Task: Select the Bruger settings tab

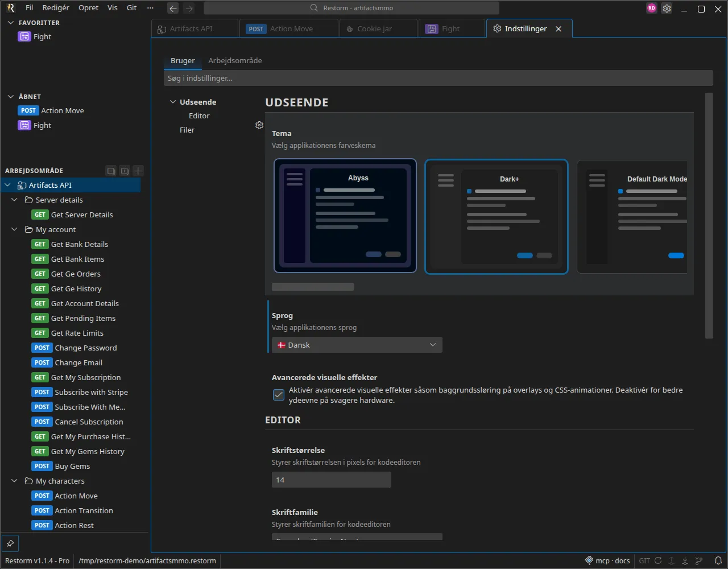Action: 183,60
